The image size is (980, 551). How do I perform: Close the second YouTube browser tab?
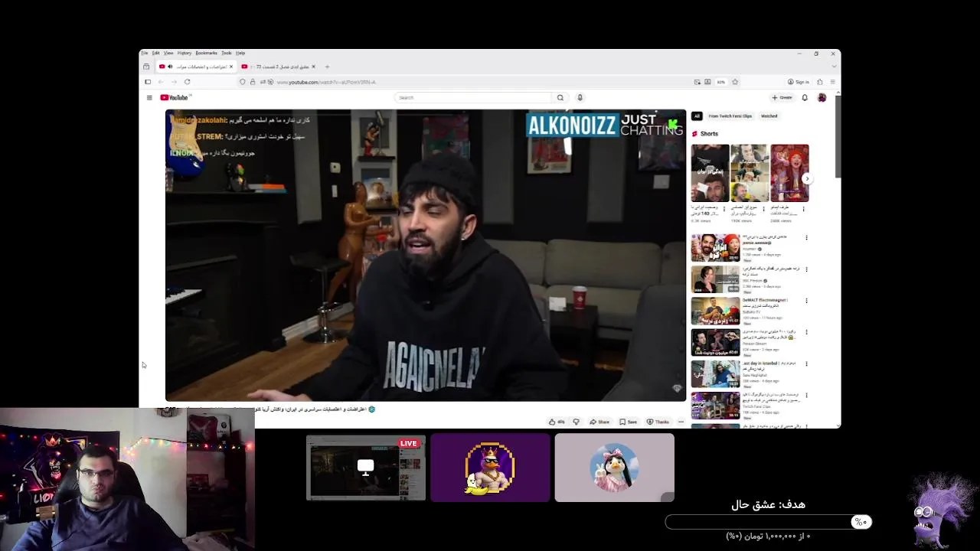click(313, 67)
